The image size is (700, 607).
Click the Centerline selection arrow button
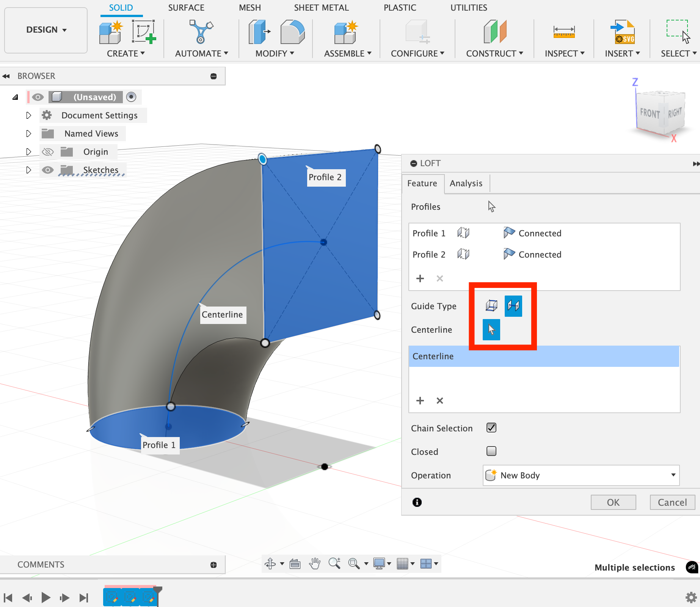point(491,330)
